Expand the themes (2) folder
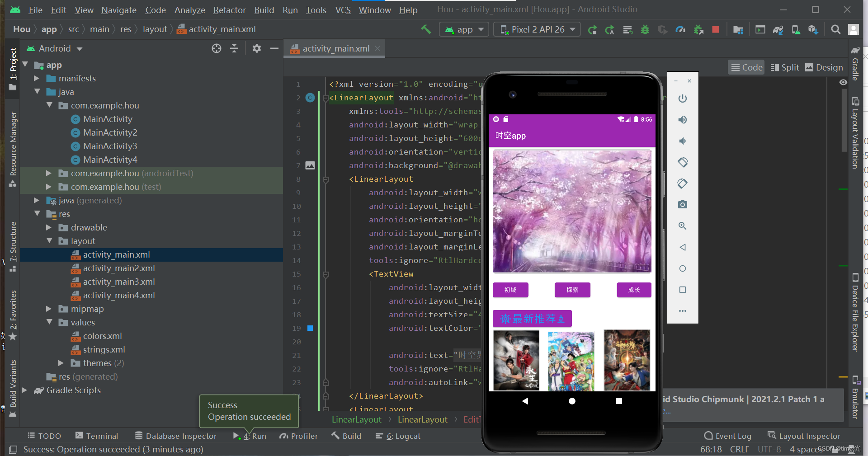868x456 pixels. pyautogui.click(x=61, y=363)
